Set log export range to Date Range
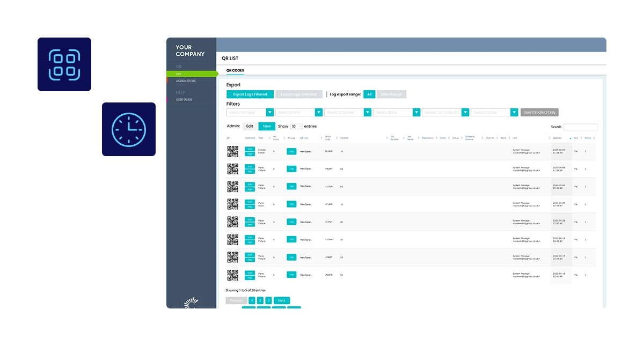This screenshot has width=644, height=346. 392,94
